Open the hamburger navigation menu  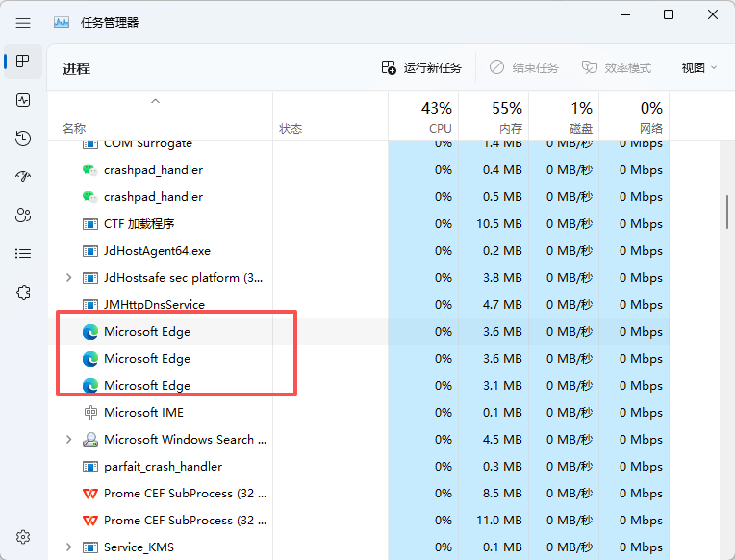pyautogui.click(x=23, y=23)
